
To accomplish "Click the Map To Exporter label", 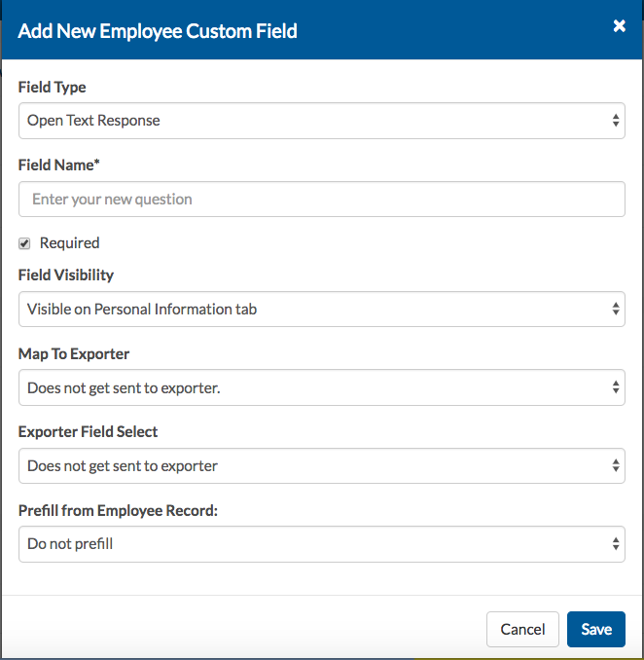I will point(74,354).
